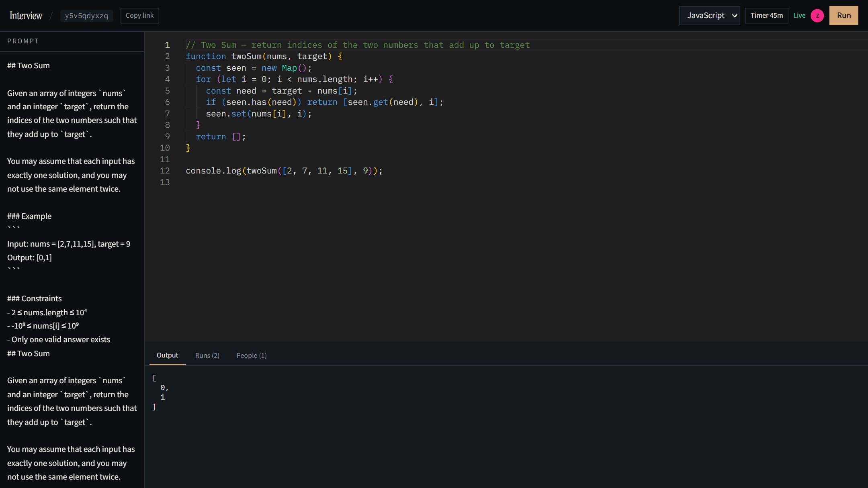
Task: Click the Timer 45m button
Action: (x=766, y=16)
